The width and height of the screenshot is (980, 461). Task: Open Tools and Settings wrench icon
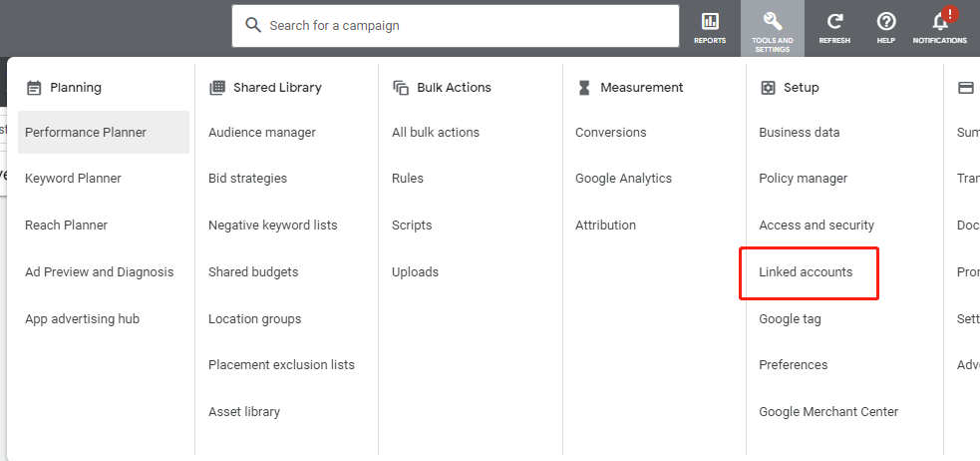pyautogui.click(x=773, y=21)
